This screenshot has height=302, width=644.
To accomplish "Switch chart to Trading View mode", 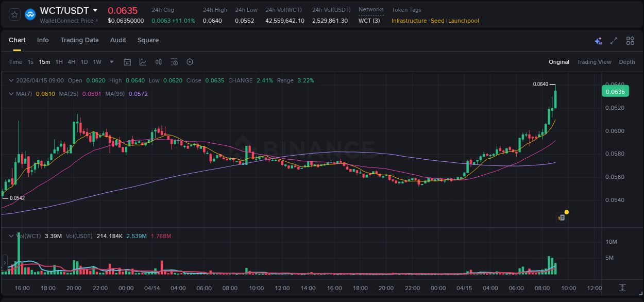I will 594,62.
